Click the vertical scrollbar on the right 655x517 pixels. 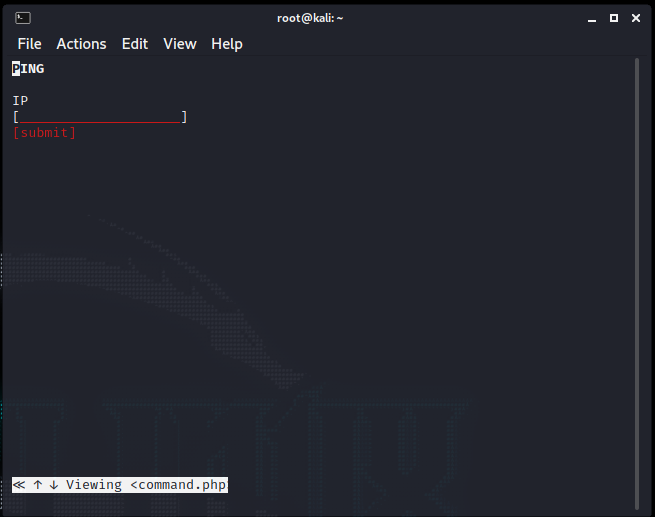point(637,280)
